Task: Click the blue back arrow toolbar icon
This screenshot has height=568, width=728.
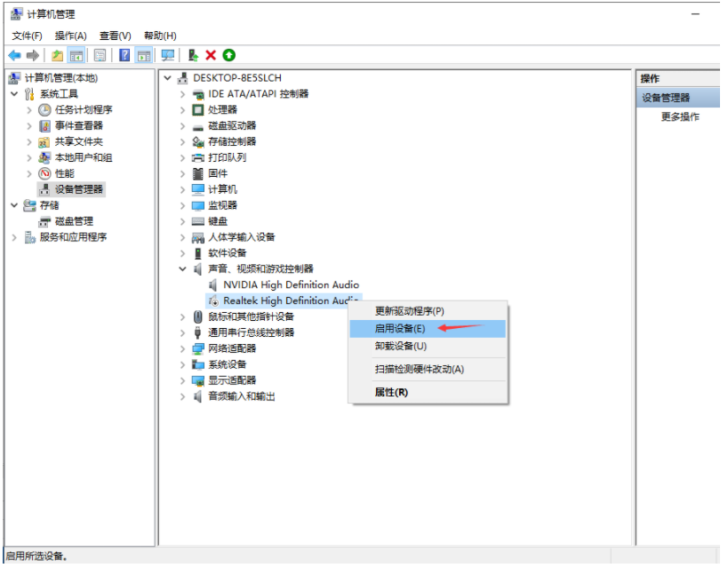Action: 14,55
